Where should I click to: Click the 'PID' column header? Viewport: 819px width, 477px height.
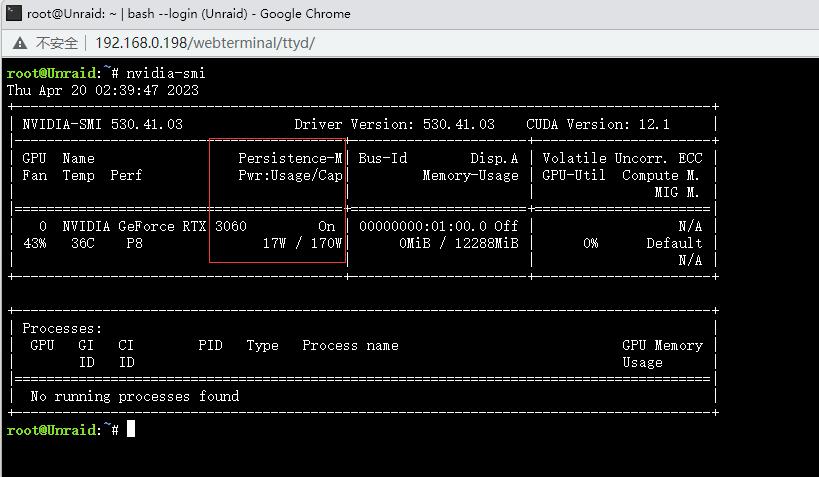click(210, 345)
